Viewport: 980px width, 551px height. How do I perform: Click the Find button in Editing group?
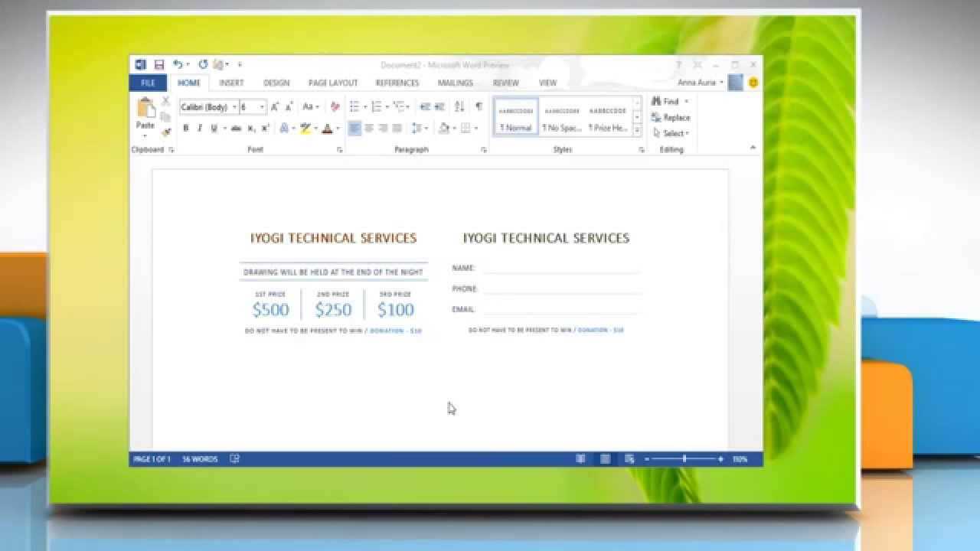pyautogui.click(x=667, y=101)
